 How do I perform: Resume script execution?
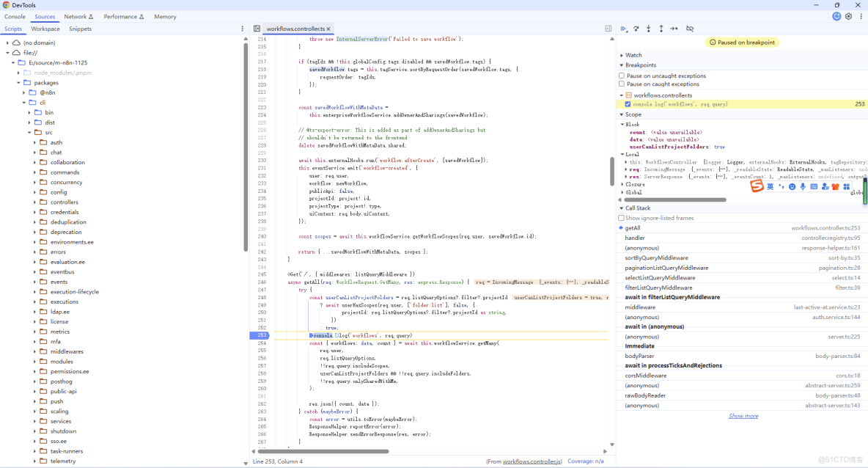[x=624, y=29]
